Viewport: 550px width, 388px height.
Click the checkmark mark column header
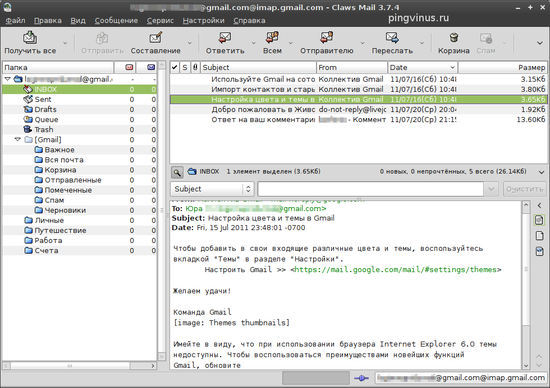pos(174,67)
